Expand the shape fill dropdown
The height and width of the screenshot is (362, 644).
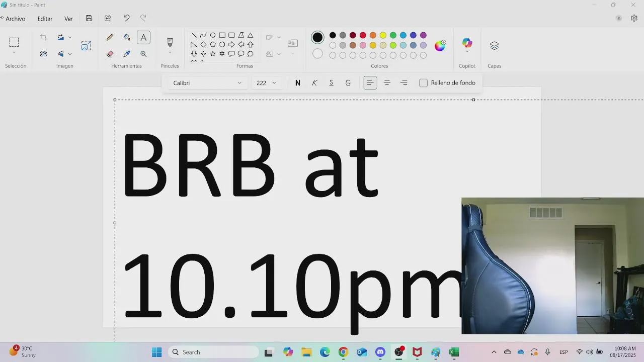point(279,54)
